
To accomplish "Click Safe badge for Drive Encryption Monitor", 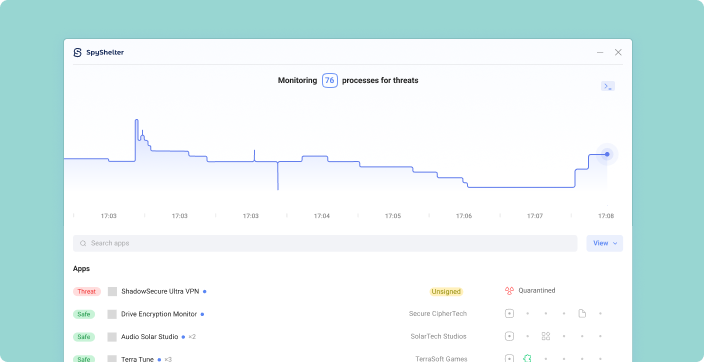I will coord(84,314).
